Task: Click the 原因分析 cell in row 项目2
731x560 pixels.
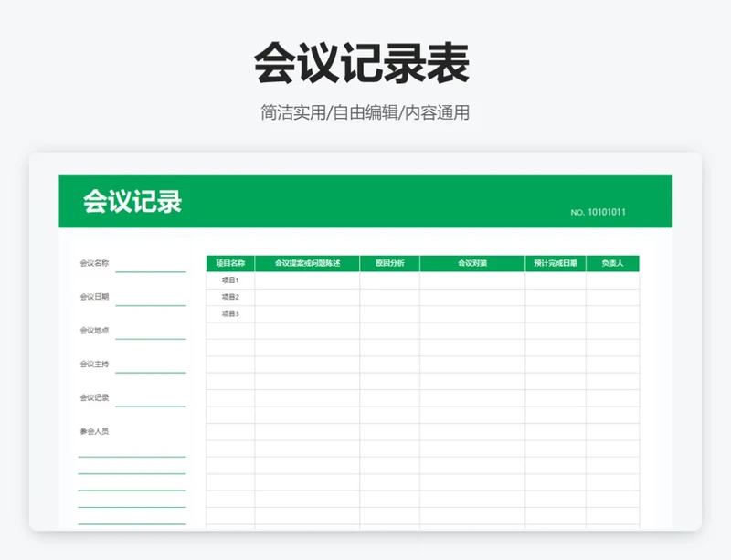Action: (390, 297)
